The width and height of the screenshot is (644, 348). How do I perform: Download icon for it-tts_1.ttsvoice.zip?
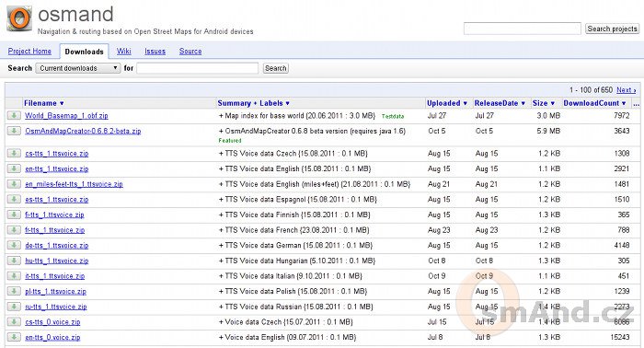[14, 276]
